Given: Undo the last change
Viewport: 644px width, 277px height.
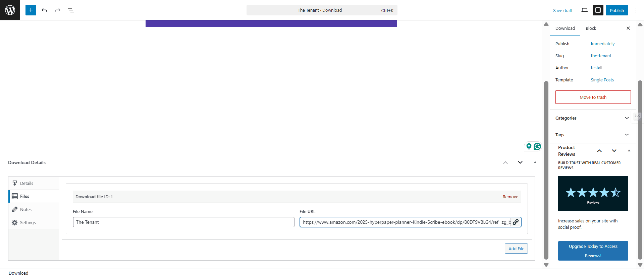Looking at the screenshot, I should tap(44, 10).
